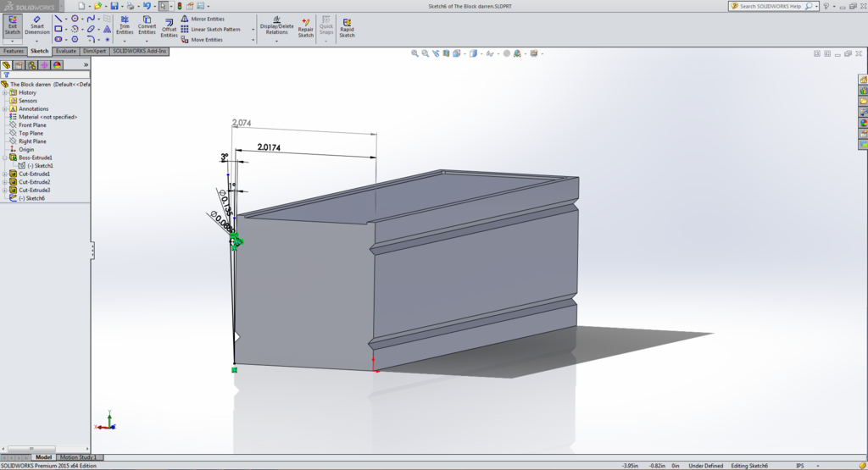Switch to the Features tab
Screen dimensions: 868x470
tap(14, 52)
